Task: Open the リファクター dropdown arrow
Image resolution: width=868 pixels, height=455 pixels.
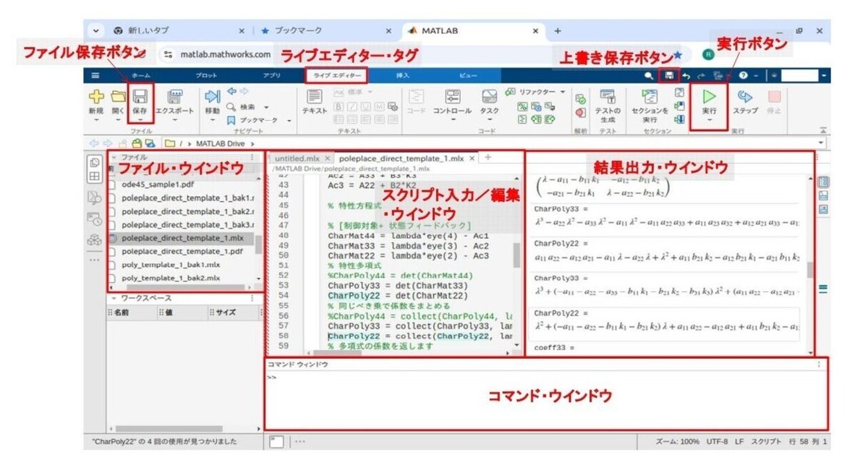Action: click(x=562, y=92)
